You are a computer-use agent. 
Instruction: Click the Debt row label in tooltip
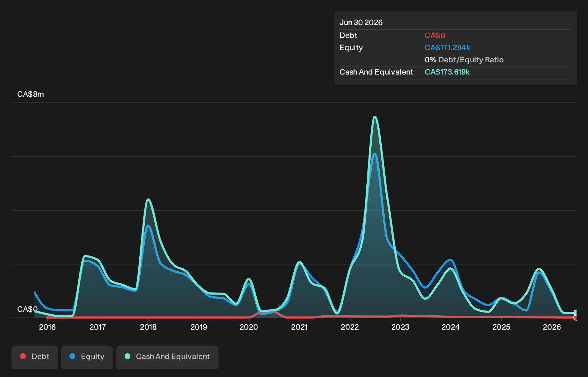coord(348,35)
